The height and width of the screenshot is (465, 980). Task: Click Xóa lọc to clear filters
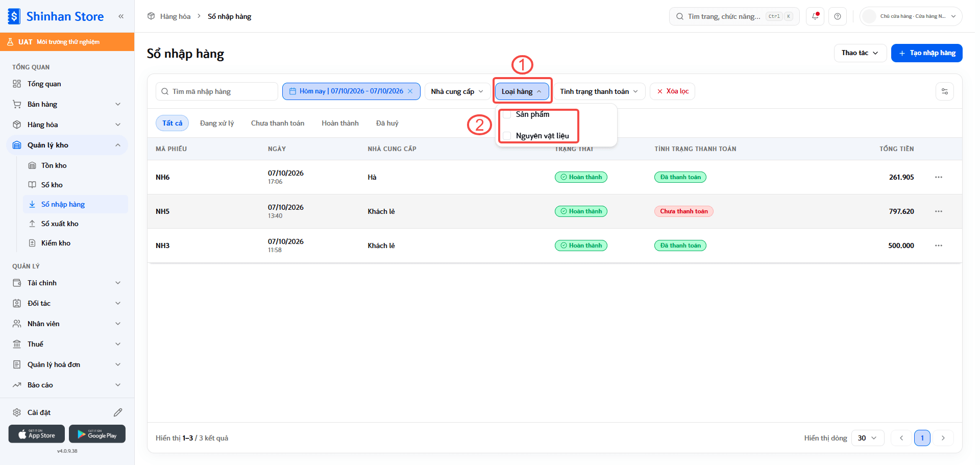coord(672,91)
